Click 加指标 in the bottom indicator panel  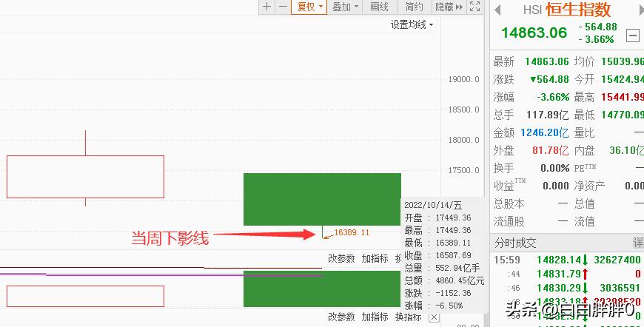[x=375, y=317]
